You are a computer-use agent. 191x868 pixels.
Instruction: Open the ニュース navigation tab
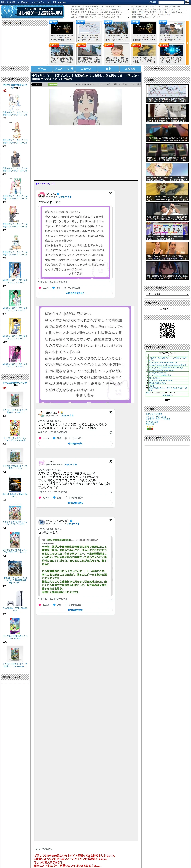(x=86, y=69)
